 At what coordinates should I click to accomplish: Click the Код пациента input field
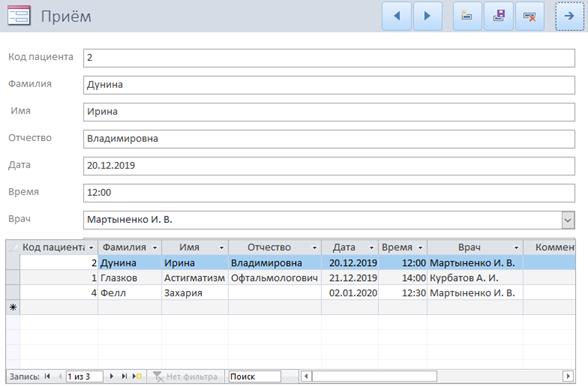(329, 58)
